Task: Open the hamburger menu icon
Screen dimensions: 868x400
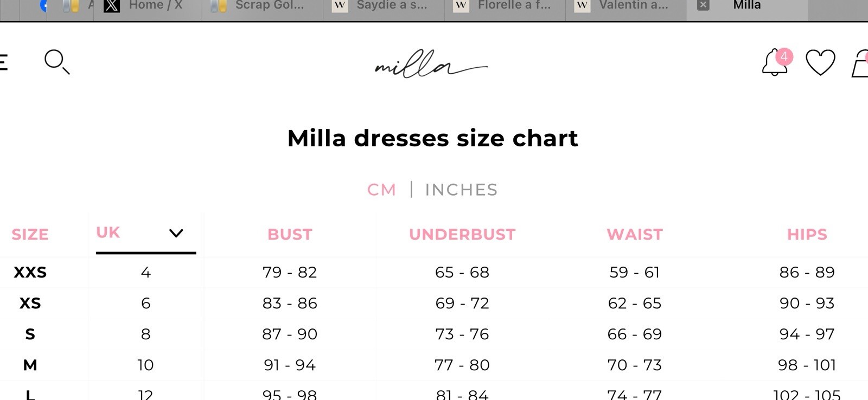Action: [x=3, y=62]
